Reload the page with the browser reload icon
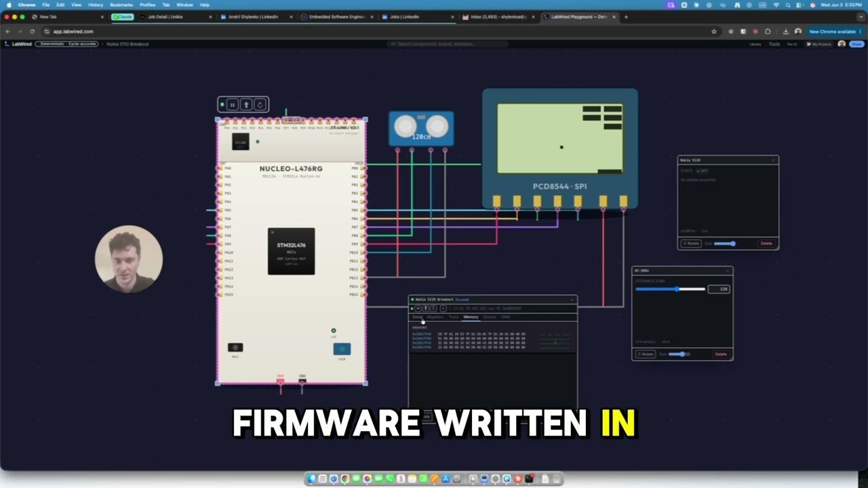This screenshot has width=868, height=488. point(32,31)
